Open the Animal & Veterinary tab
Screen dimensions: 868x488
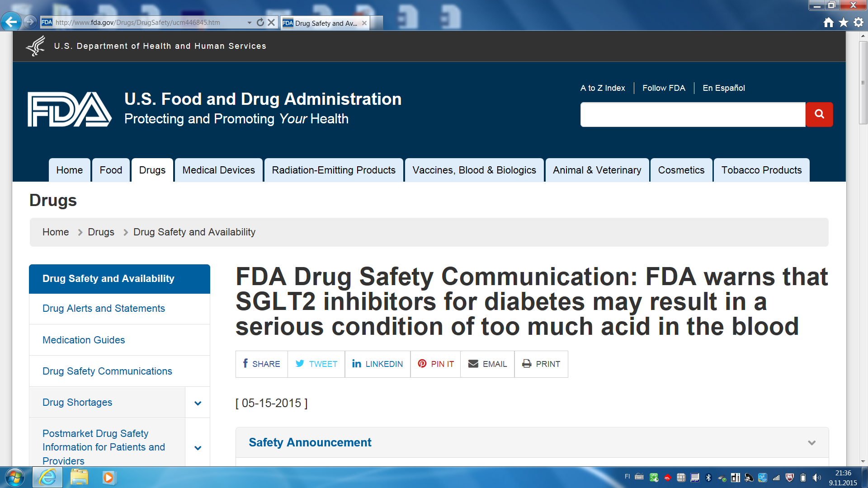coord(597,170)
